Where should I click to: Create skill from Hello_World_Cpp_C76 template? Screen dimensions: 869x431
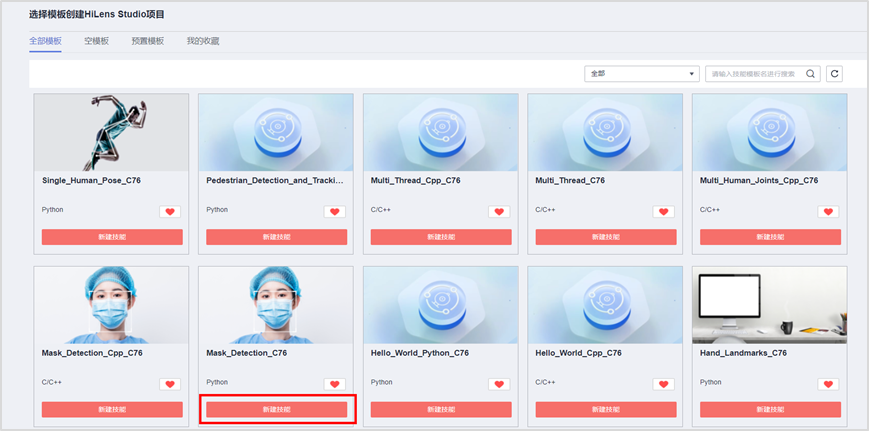(x=606, y=409)
